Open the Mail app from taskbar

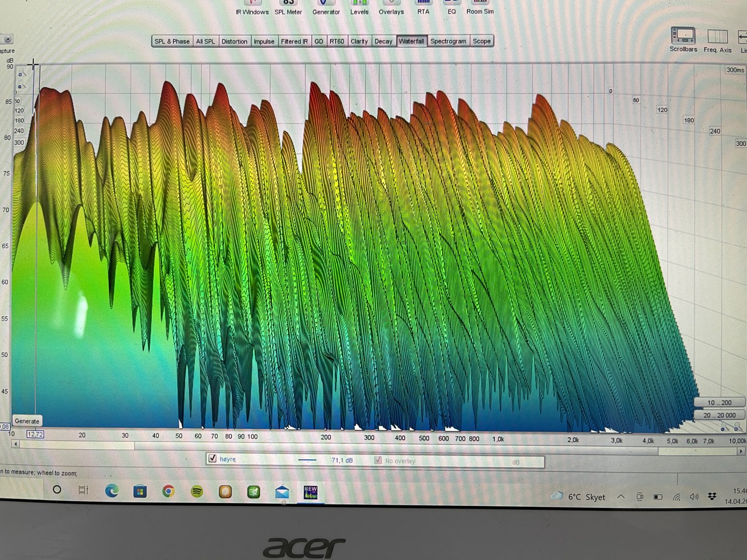(282, 492)
